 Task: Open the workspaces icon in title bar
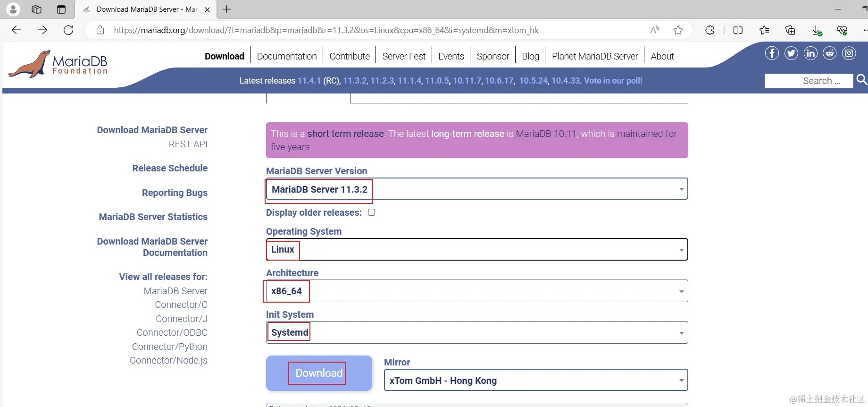pyautogui.click(x=36, y=9)
